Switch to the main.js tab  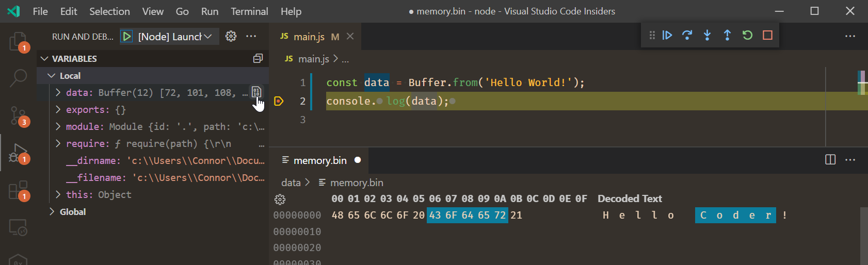[309, 37]
